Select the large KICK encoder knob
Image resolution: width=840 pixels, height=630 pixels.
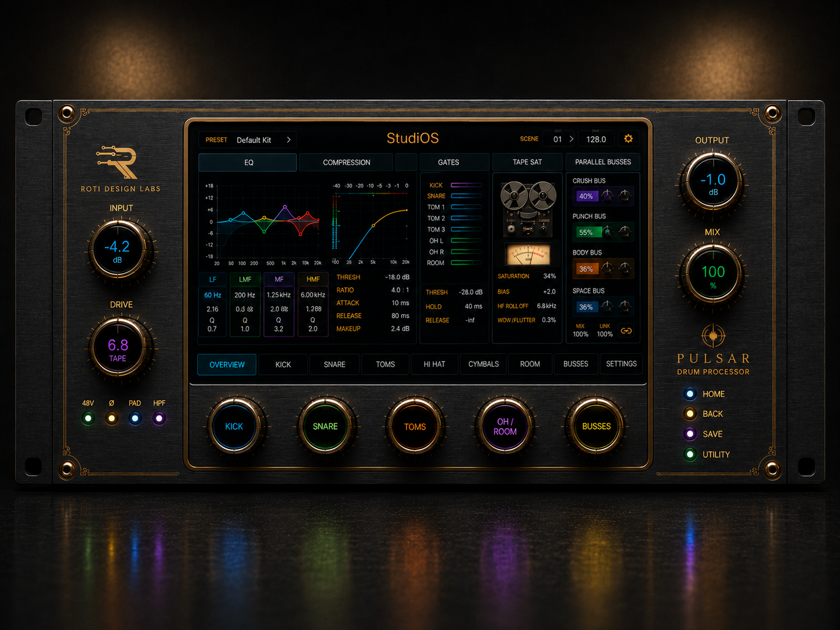point(234,426)
